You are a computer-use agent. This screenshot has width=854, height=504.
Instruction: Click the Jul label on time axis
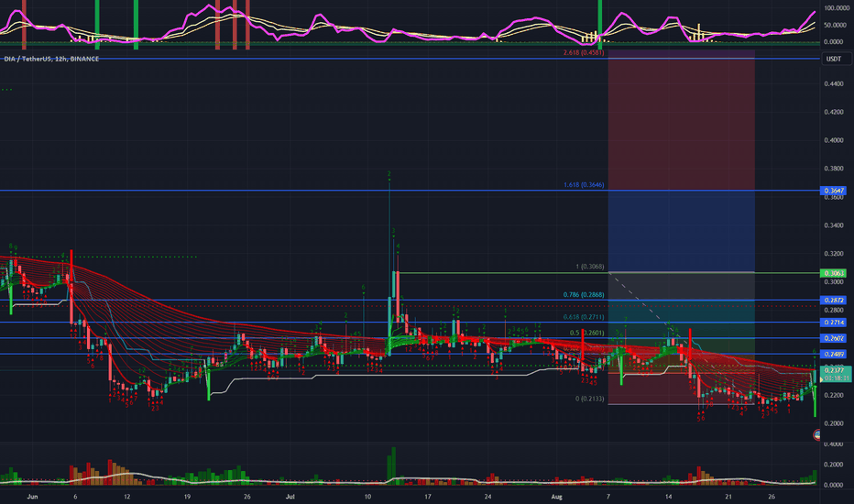coord(290,497)
